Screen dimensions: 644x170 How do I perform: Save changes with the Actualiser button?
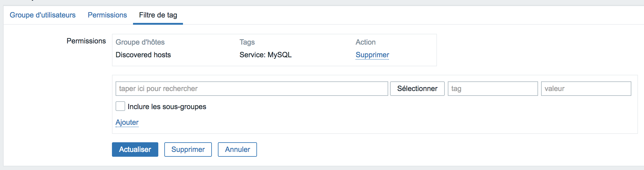pyautogui.click(x=135, y=150)
